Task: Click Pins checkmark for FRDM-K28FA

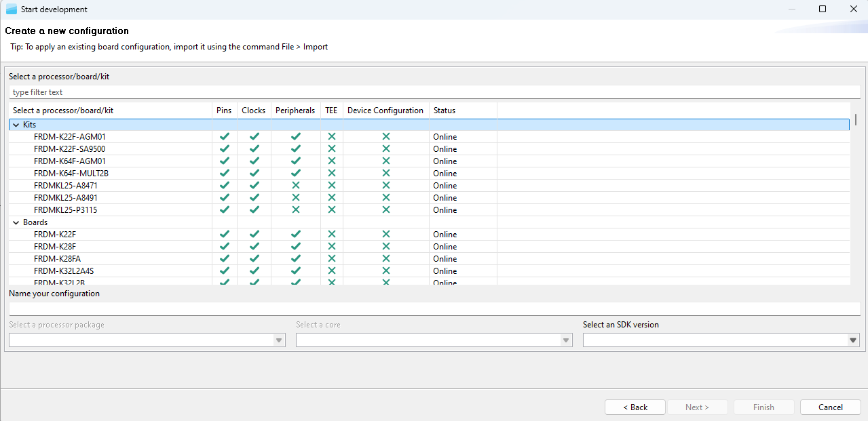Action: tap(225, 258)
